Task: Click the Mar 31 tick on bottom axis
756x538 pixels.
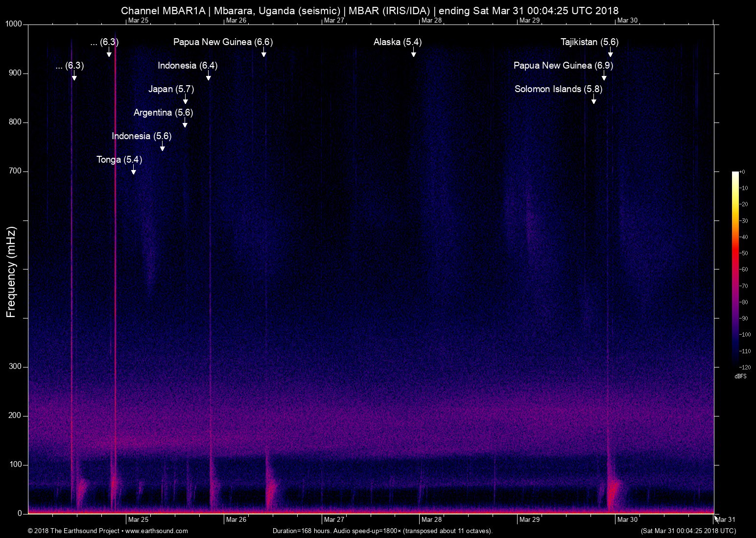Action: [x=725, y=519]
